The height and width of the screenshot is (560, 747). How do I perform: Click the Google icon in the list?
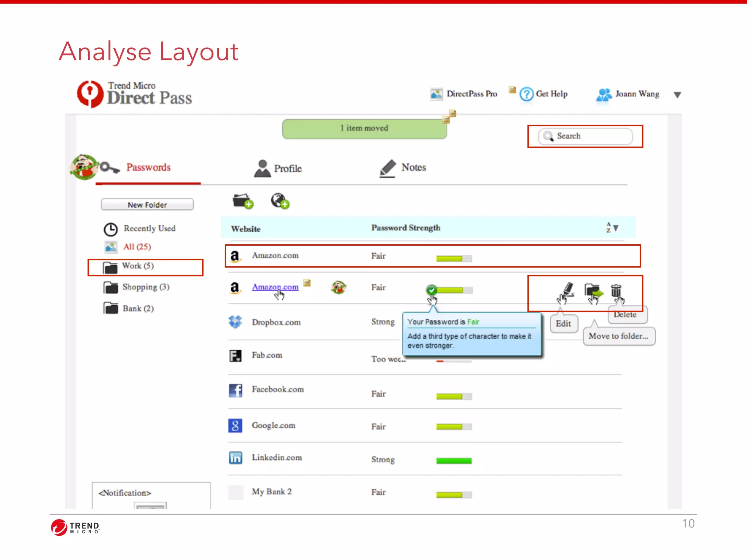[235, 425]
